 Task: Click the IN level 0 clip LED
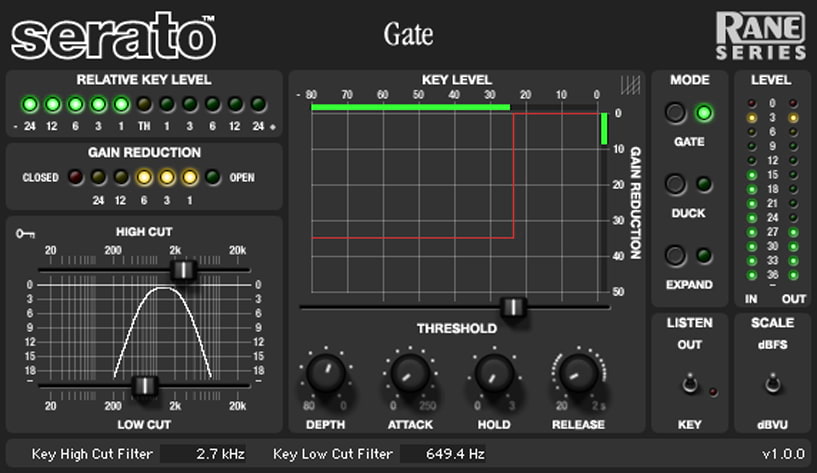[x=751, y=103]
